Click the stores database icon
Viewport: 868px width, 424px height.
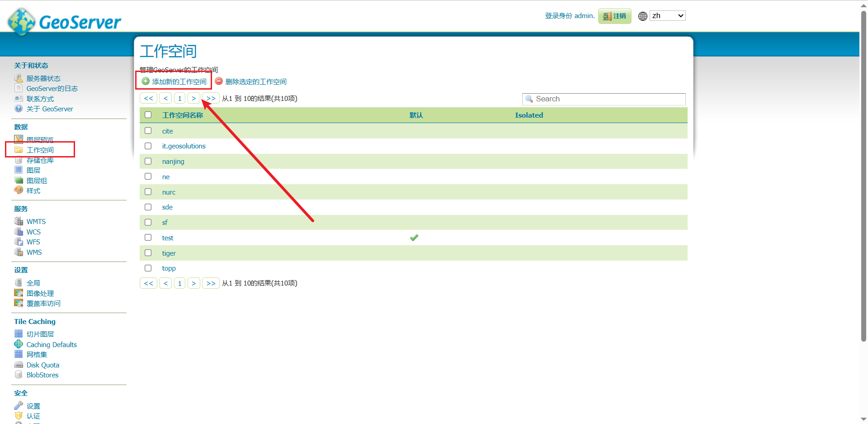point(19,160)
